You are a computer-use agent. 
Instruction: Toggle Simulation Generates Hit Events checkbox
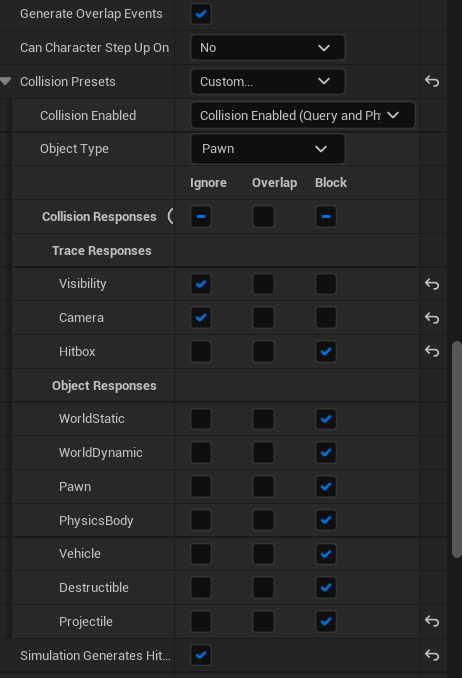[201, 656]
